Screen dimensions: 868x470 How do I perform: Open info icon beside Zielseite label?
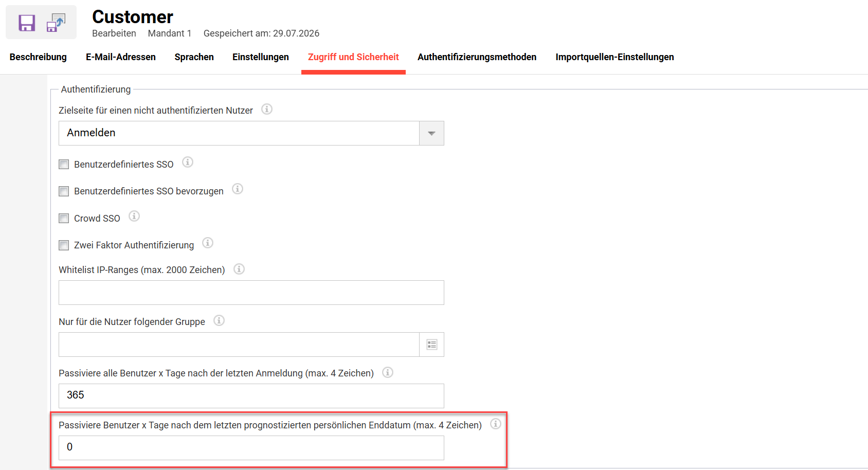point(266,109)
